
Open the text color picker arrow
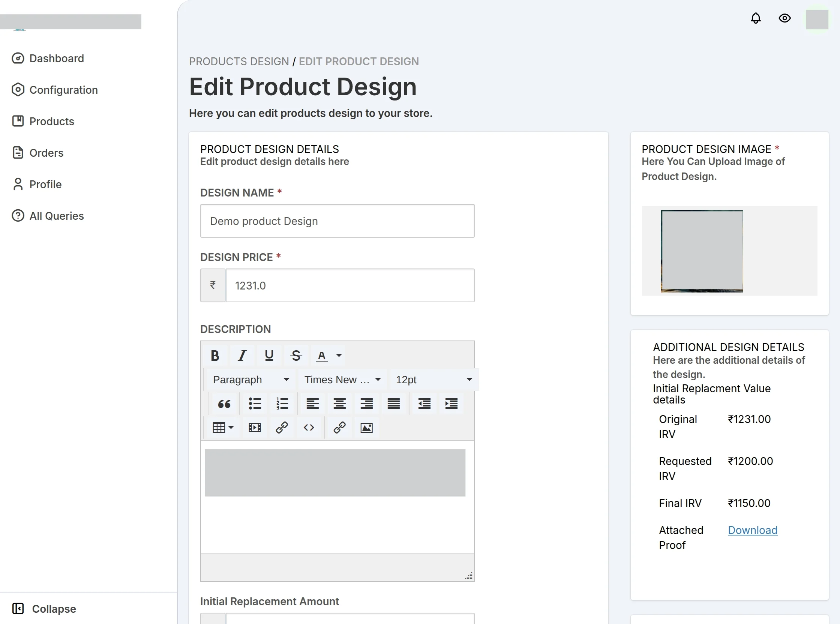pyautogui.click(x=339, y=355)
